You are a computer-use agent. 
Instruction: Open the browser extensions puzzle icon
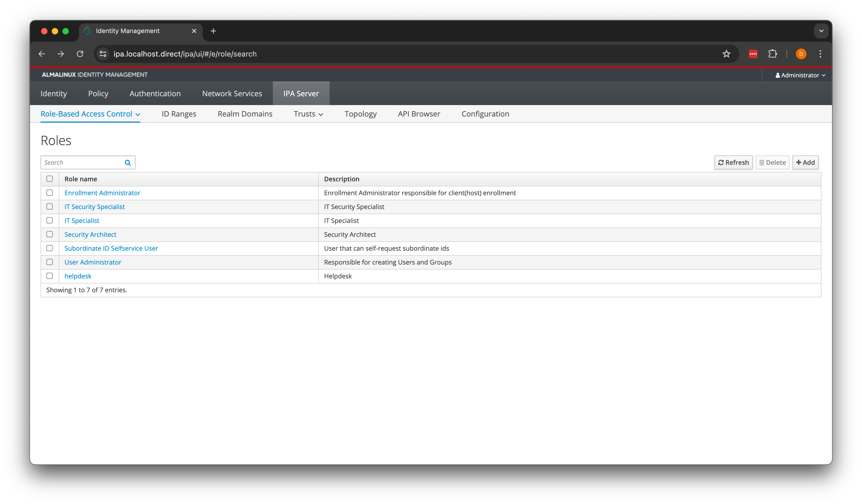pos(772,54)
